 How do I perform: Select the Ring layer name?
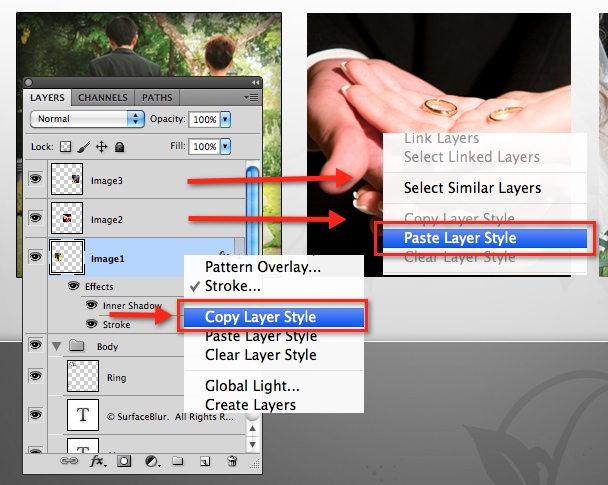[x=116, y=378]
